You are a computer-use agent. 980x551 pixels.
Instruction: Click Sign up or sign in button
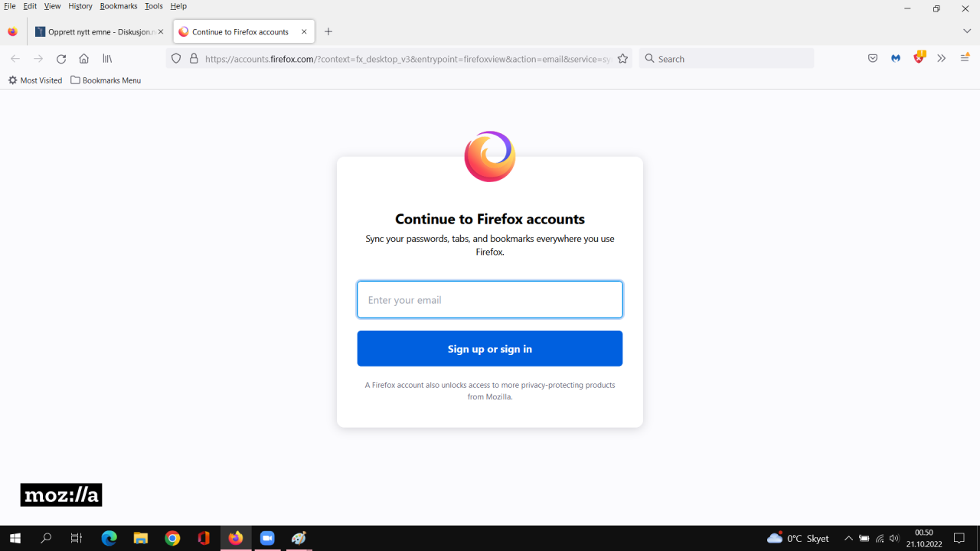coord(489,349)
